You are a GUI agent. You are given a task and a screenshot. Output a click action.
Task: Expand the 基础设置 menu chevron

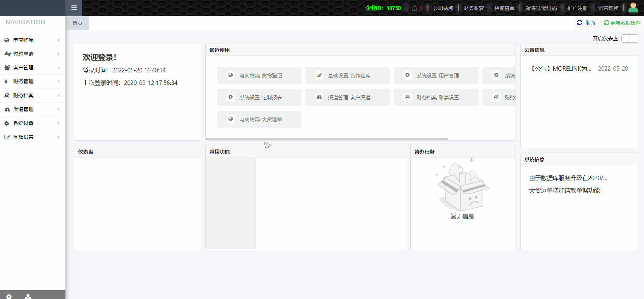(59, 137)
